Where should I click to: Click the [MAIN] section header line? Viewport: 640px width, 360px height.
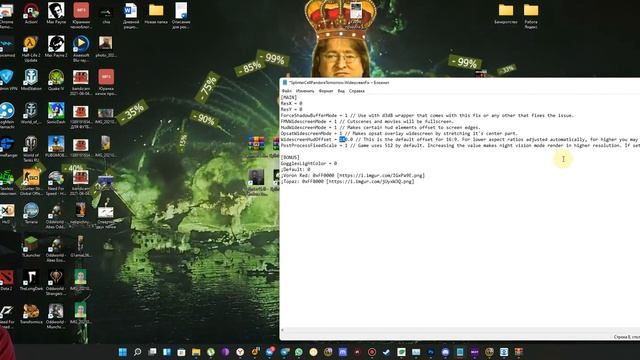point(289,98)
